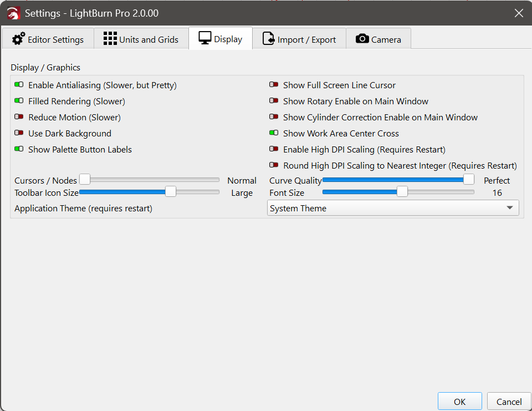Turn off Filled Rendering switch

coord(19,102)
